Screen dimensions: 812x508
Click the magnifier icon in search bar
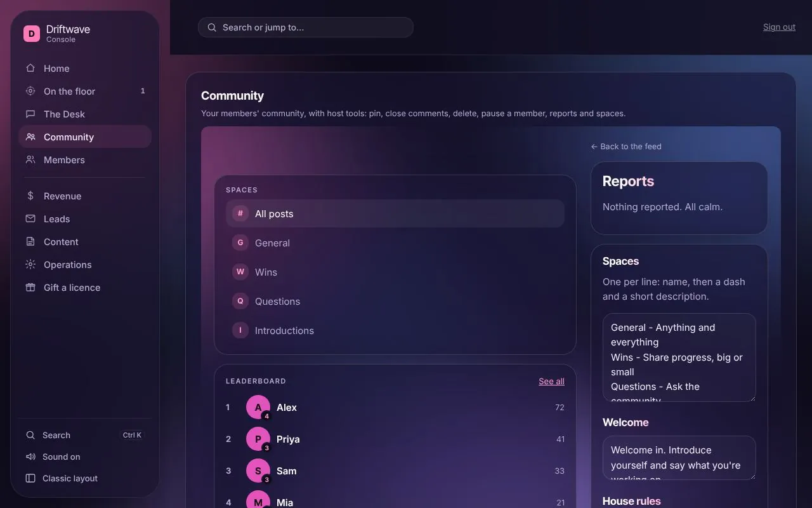click(x=213, y=27)
